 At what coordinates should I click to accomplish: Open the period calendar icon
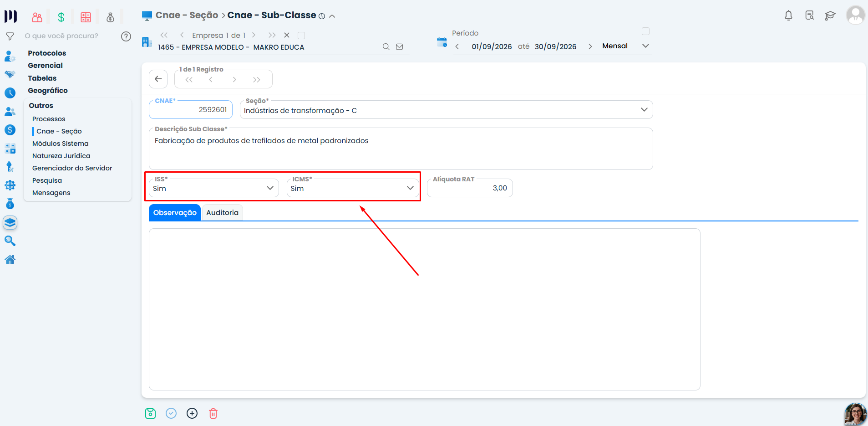[x=442, y=42]
